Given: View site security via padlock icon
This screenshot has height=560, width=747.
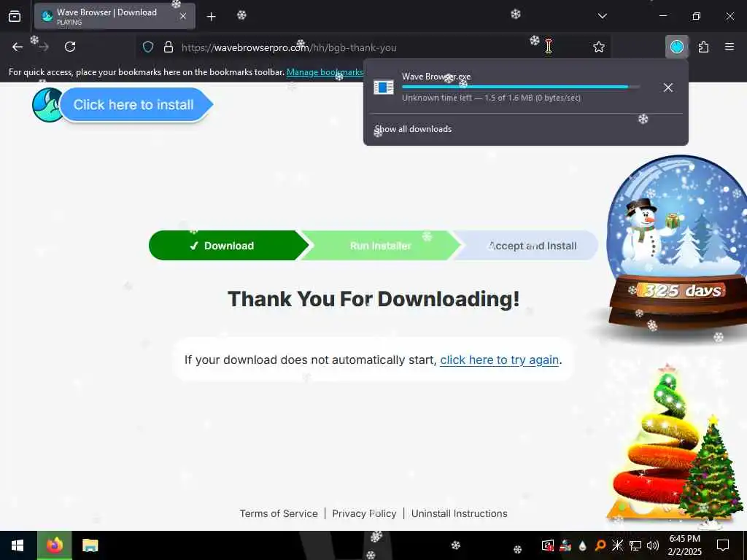Looking at the screenshot, I should 169,47.
